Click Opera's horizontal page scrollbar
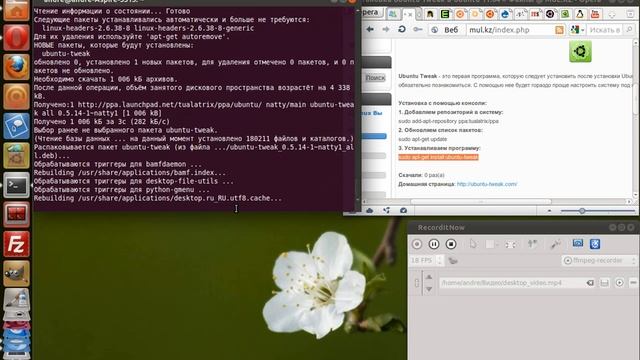Screen dimensions: 640x360 [481, 201]
